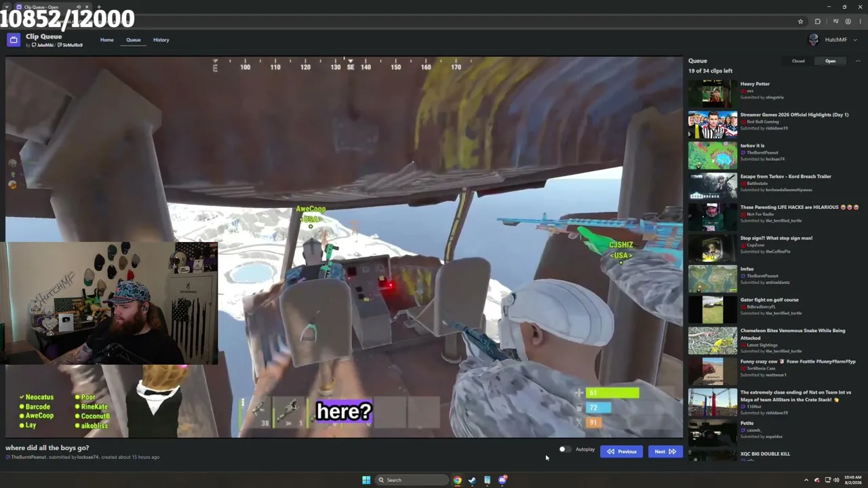Click 'where did all the boys go?' title
Image resolution: width=868 pixels, height=488 pixels.
[x=47, y=448]
